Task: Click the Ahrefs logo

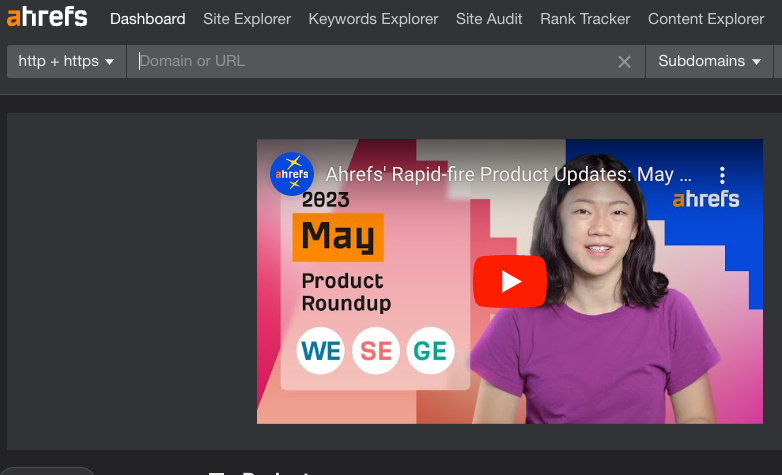Action: (47, 17)
